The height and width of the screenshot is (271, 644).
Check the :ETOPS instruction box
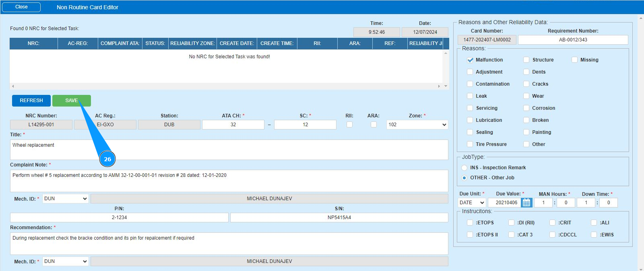tap(470, 223)
